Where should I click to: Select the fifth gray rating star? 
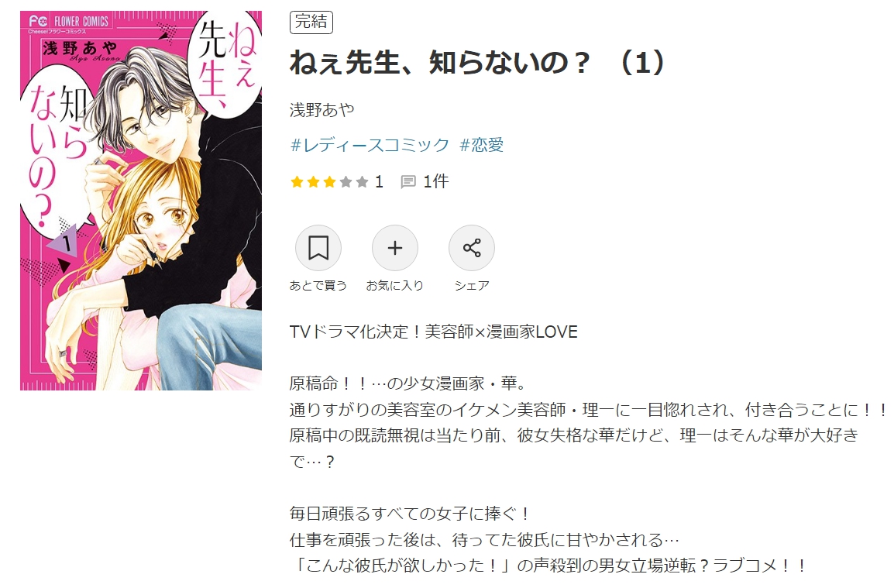tap(362, 182)
